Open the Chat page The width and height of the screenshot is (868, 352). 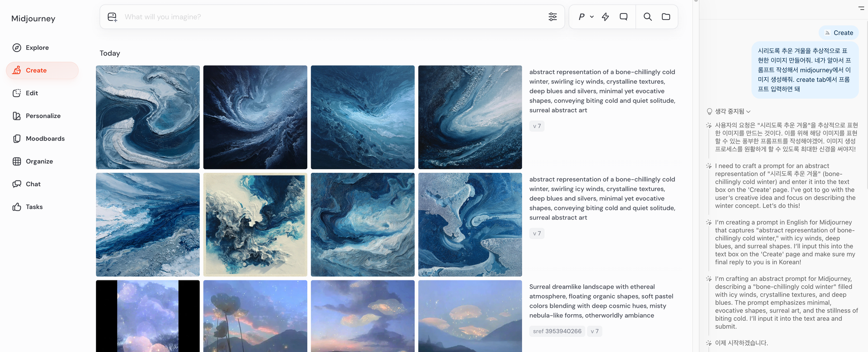pyautogui.click(x=33, y=184)
